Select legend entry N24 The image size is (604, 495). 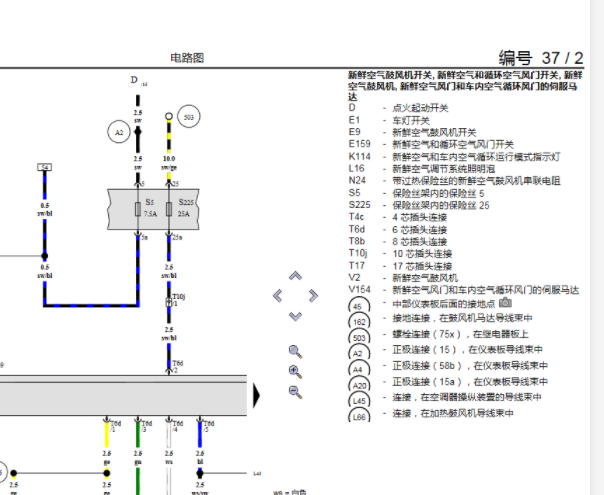455,181
